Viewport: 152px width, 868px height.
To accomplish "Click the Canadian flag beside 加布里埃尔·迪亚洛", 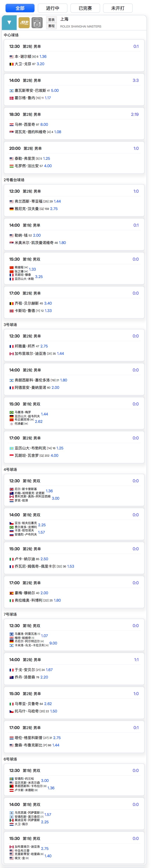I will (x=11, y=354).
